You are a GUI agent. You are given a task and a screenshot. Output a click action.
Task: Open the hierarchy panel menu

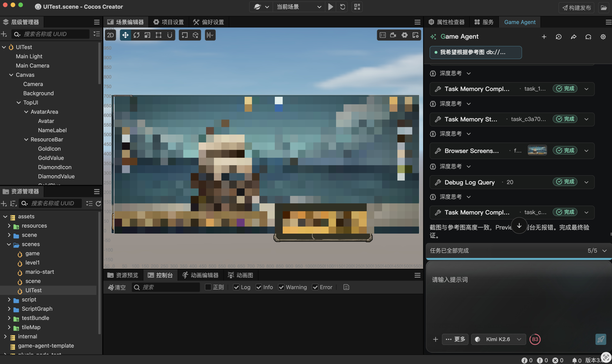97,22
